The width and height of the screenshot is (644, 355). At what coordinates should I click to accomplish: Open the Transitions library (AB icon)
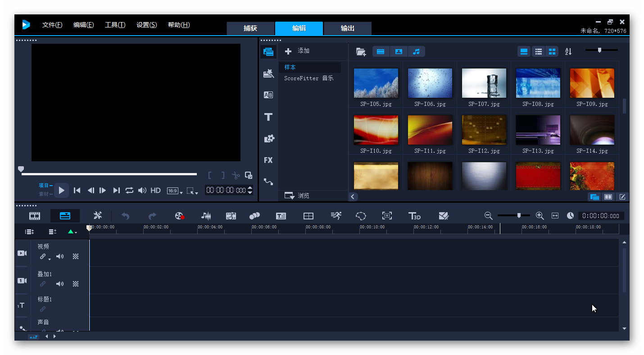tap(268, 95)
